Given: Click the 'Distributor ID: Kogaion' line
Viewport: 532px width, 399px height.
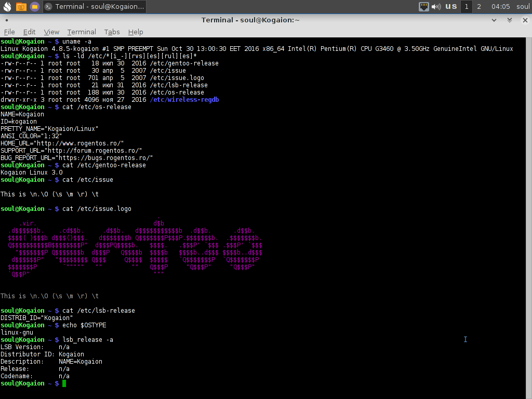Looking at the screenshot, I should (43, 354).
